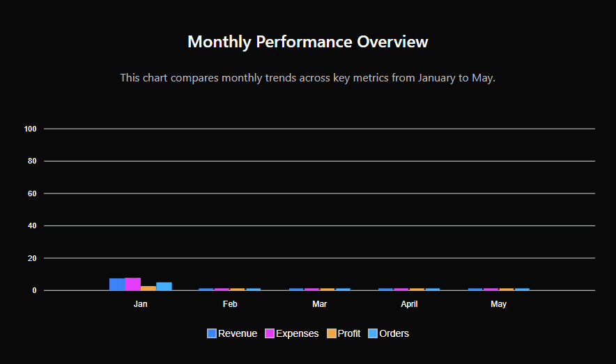Select the January Revenue bar
This screenshot has width=616, height=364.
click(x=117, y=284)
